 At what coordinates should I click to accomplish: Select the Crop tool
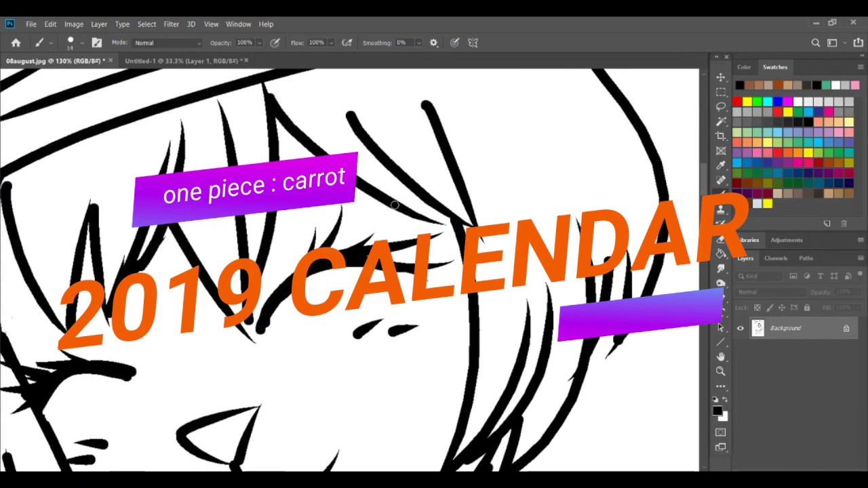(x=720, y=136)
